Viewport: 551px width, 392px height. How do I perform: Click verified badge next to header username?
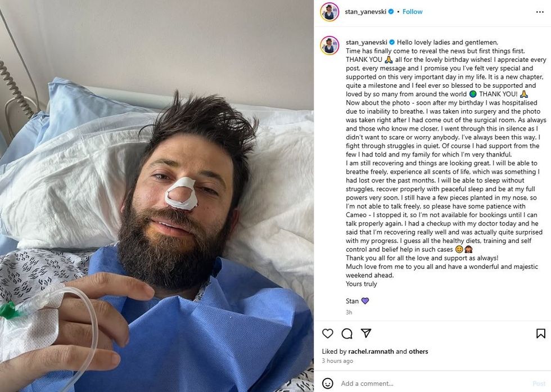pyautogui.click(x=391, y=12)
